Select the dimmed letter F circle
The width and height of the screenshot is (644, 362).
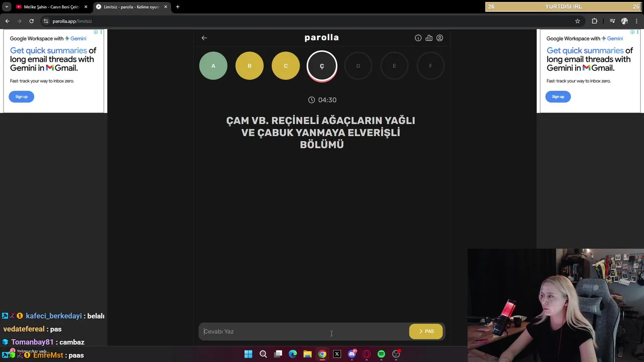[431, 66]
